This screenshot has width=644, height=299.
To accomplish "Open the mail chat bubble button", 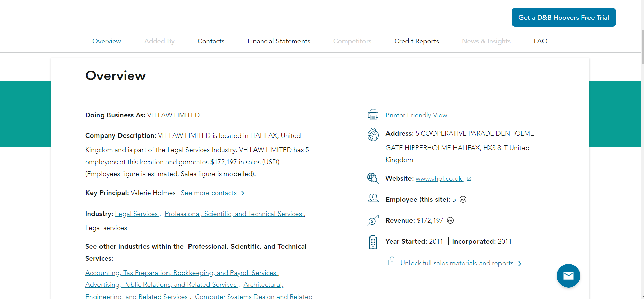I will (569, 276).
